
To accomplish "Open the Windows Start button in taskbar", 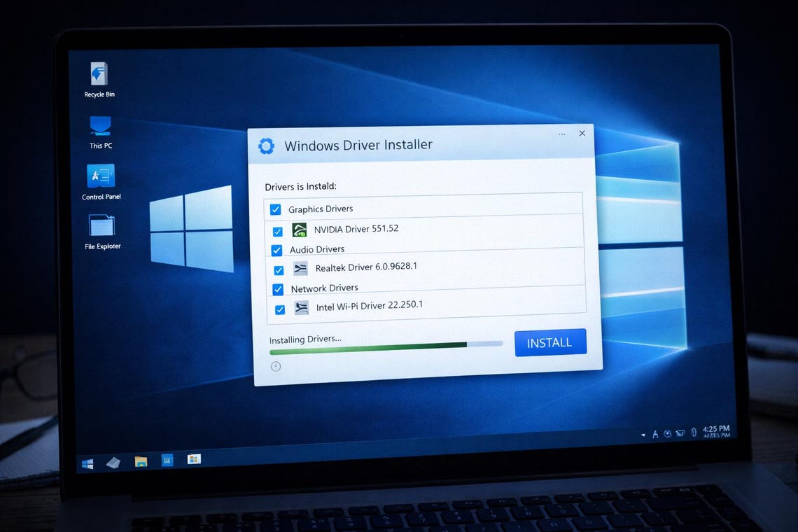I will pyautogui.click(x=87, y=464).
